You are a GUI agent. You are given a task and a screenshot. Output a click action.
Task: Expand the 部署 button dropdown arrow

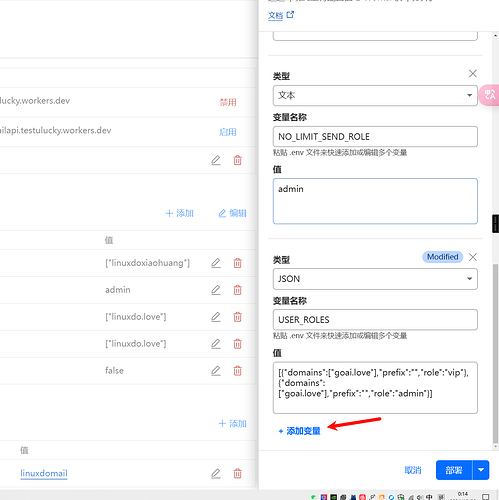coord(481,470)
